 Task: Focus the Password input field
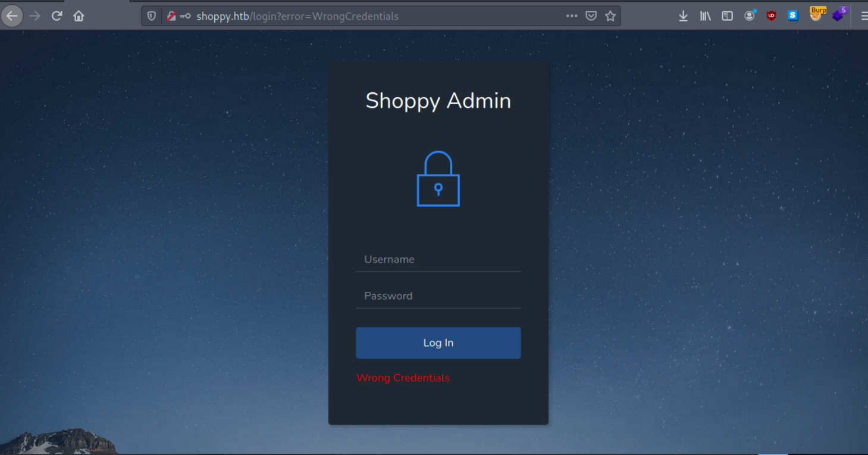(438, 296)
